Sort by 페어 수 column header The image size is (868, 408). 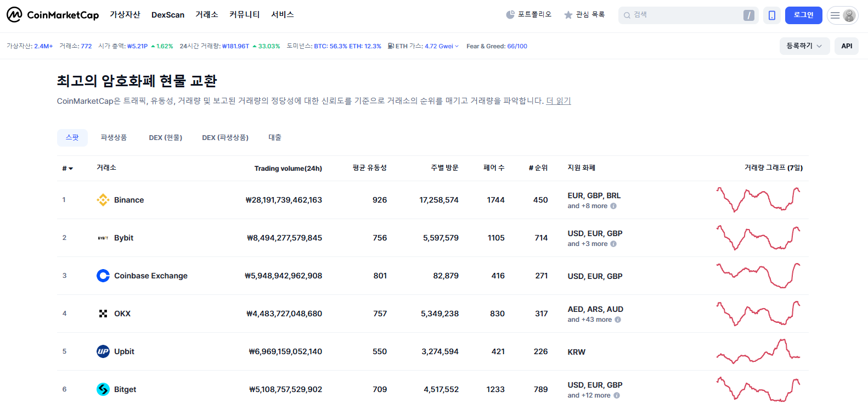tap(494, 168)
